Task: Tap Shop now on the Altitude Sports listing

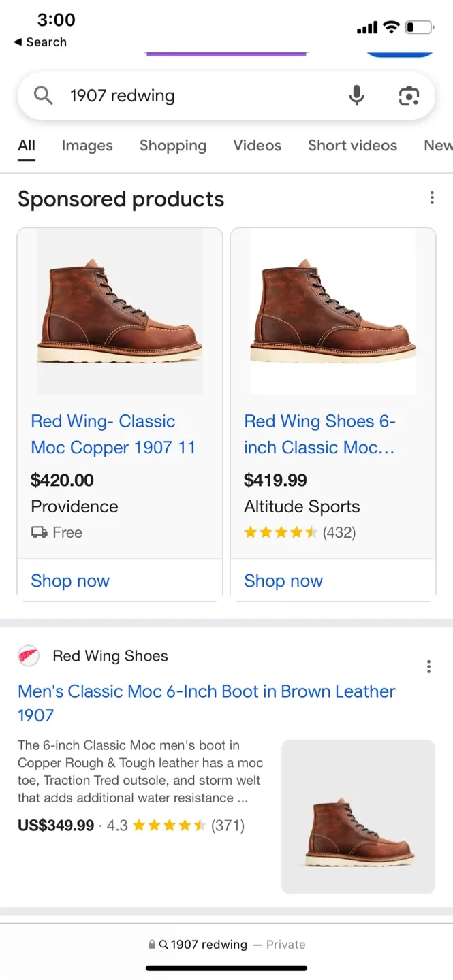Action: (283, 581)
